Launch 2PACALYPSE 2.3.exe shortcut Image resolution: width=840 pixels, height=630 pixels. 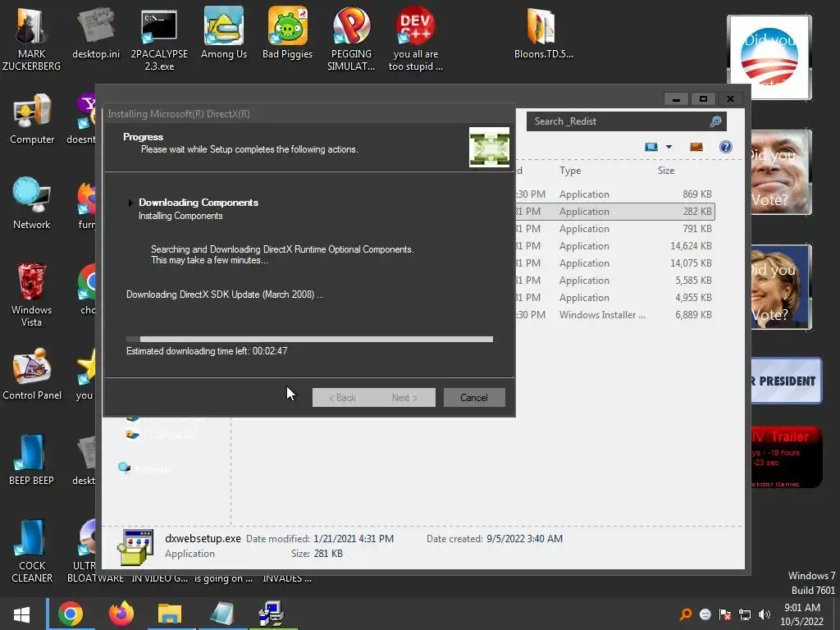(159, 39)
